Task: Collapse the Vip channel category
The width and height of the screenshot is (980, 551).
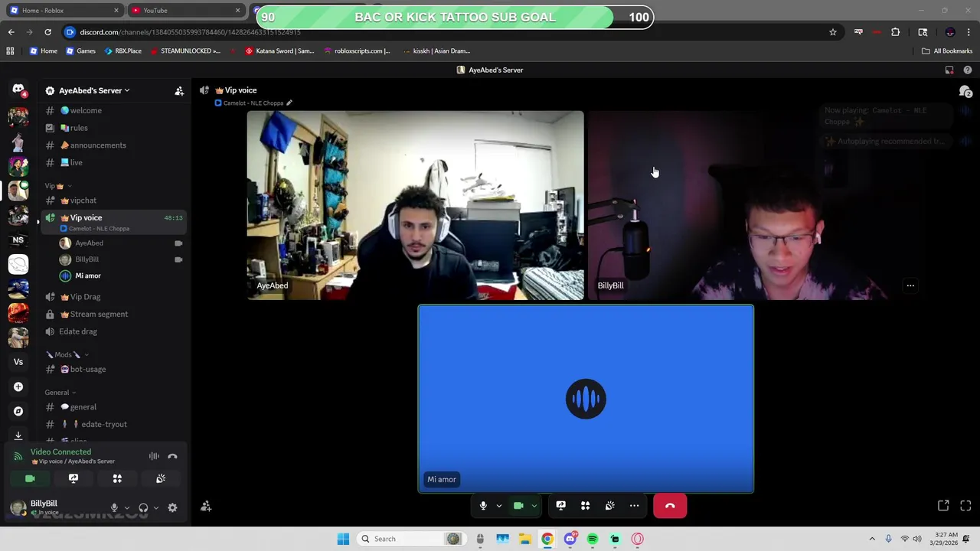Action: [58, 186]
